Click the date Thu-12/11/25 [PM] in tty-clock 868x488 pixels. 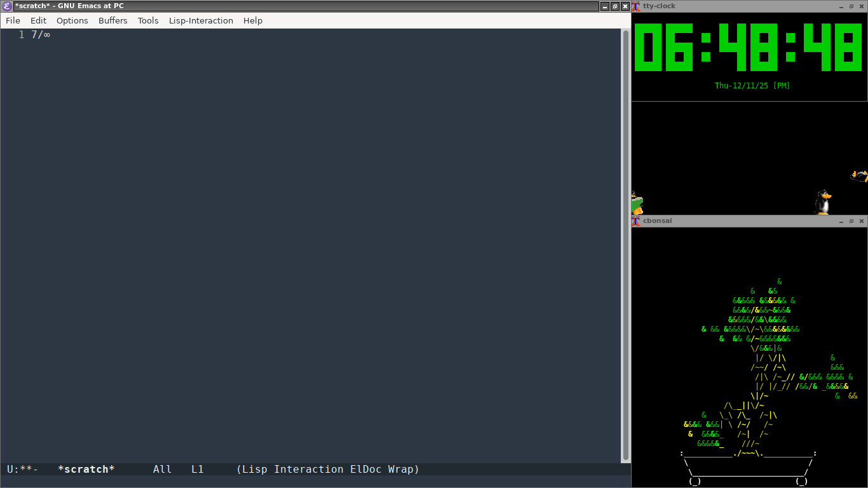752,86
